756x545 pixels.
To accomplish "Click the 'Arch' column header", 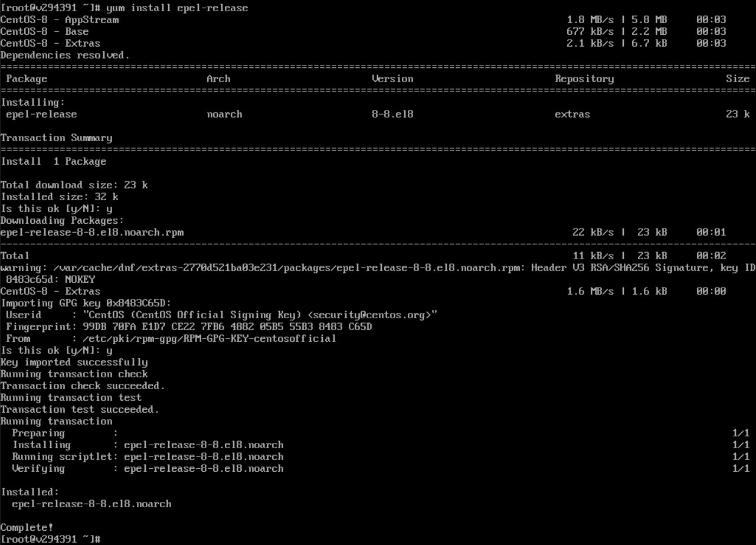I will (x=218, y=79).
